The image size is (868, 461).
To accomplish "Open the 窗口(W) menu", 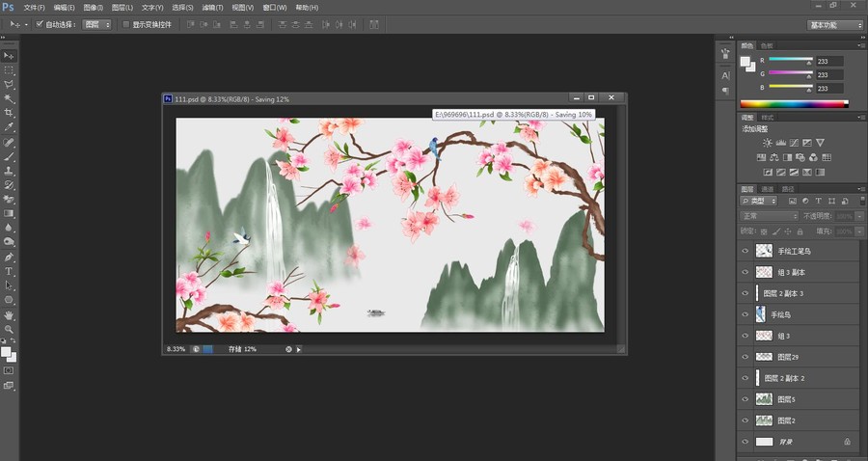I will (x=275, y=8).
